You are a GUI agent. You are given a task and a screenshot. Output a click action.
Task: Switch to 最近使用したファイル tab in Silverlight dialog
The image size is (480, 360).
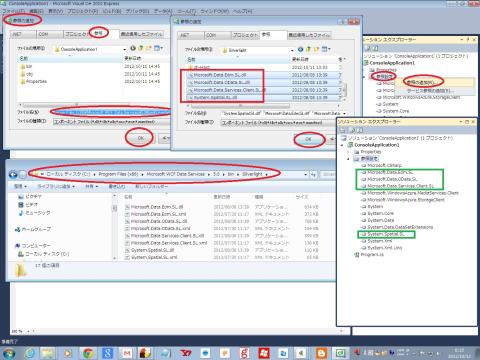[x=309, y=35]
